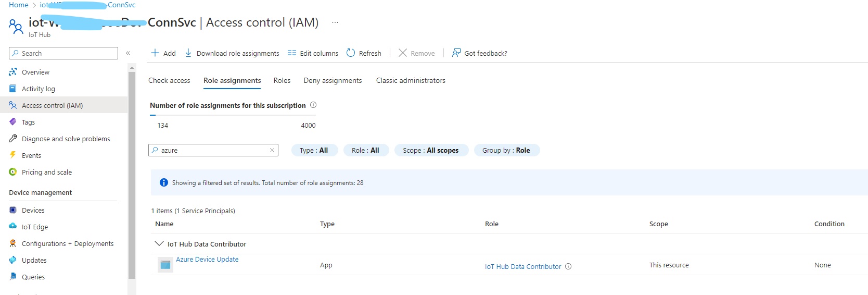Click the 'App' type cell

click(326, 265)
